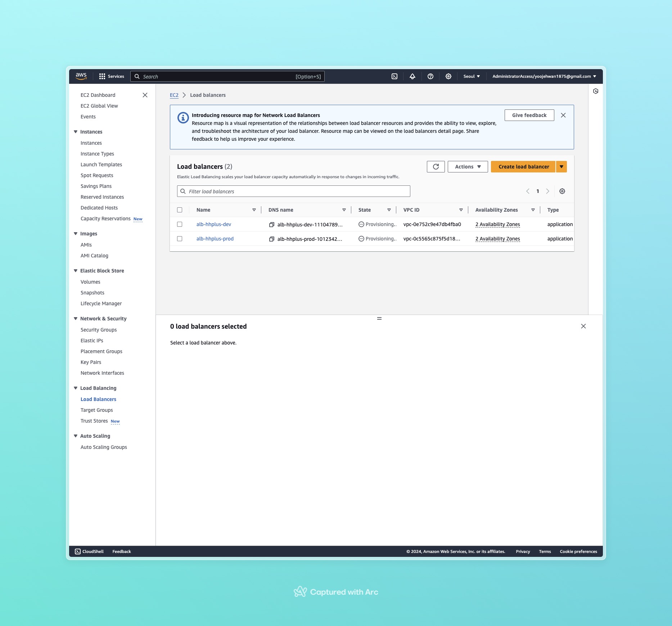Open Trust Stores in sidebar
The height and width of the screenshot is (626, 672).
click(94, 421)
